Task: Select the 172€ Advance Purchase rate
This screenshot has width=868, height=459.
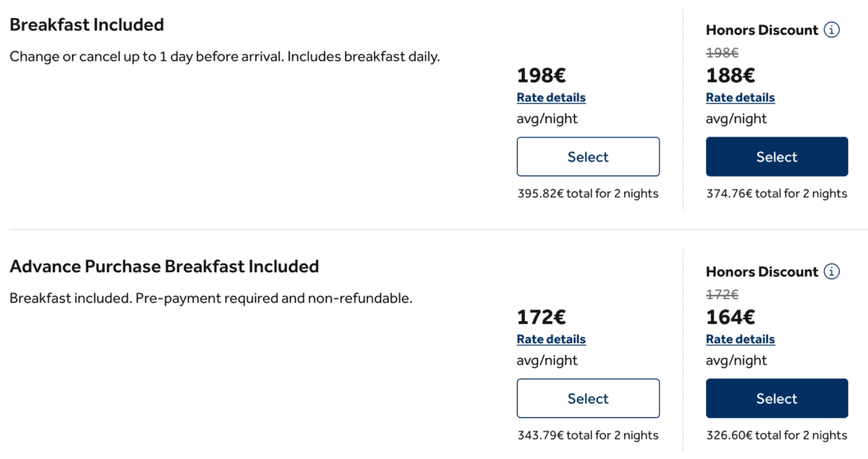Action: click(x=588, y=398)
